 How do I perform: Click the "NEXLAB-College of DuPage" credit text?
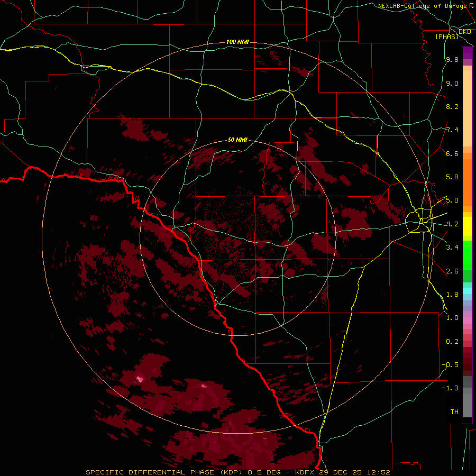coord(422,6)
